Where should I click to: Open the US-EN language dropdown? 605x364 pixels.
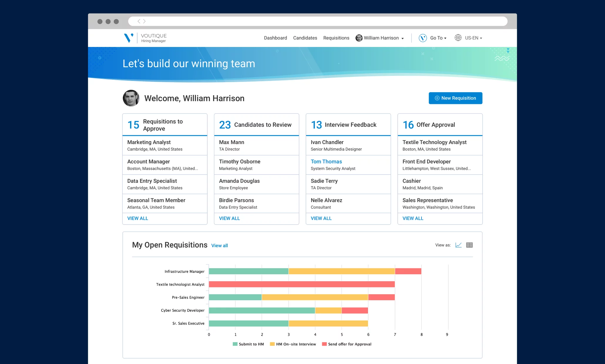point(473,38)
